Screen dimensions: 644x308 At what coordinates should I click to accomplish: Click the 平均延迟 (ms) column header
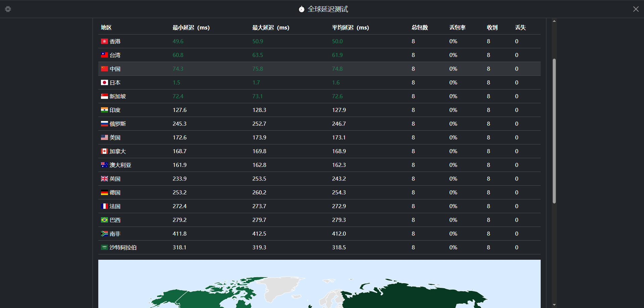[x=350, y=27]
